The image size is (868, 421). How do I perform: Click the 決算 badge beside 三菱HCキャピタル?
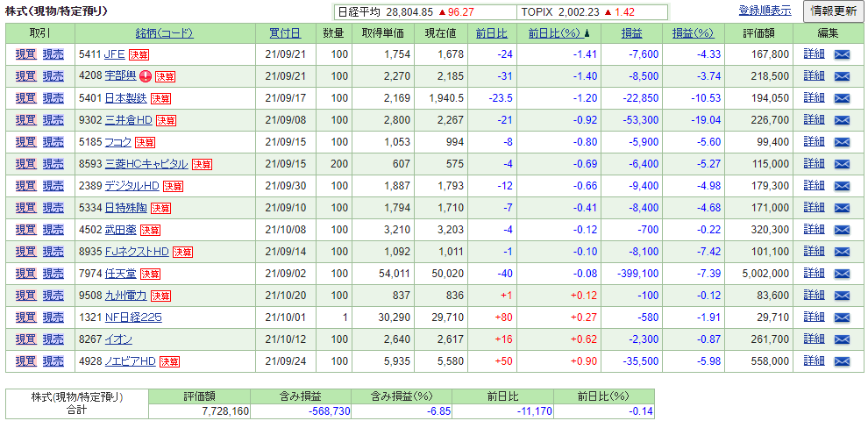pos(202,164)
